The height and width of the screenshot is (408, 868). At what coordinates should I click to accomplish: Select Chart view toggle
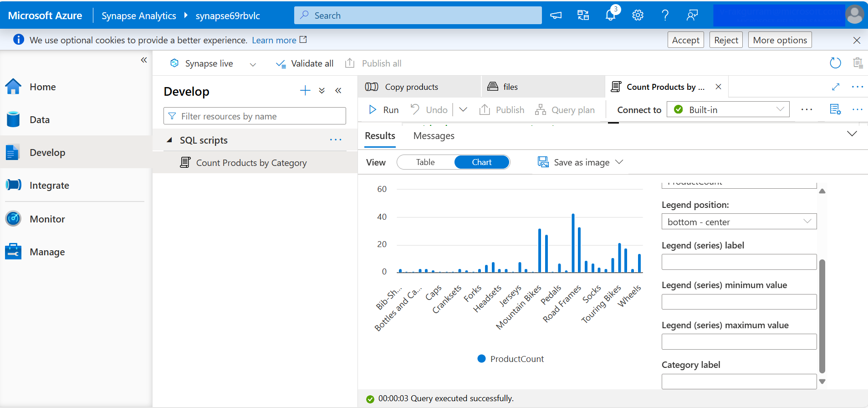(x=481, y=162)
